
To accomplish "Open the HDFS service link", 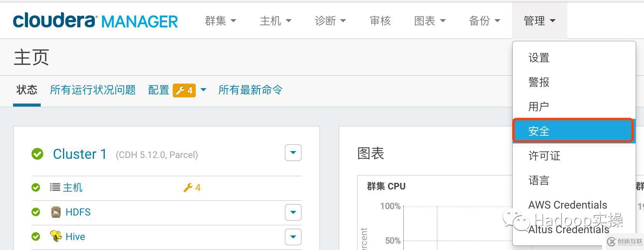I will coord(78,212).
